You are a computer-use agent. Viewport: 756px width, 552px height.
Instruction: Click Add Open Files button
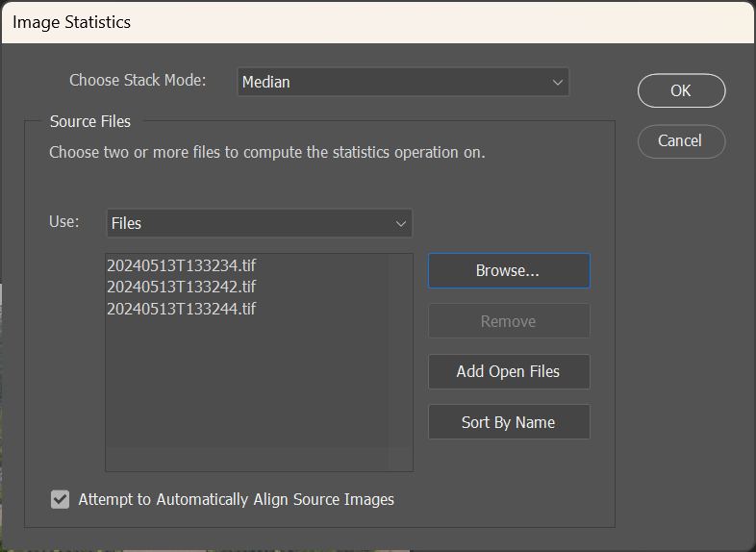point(509,372)
